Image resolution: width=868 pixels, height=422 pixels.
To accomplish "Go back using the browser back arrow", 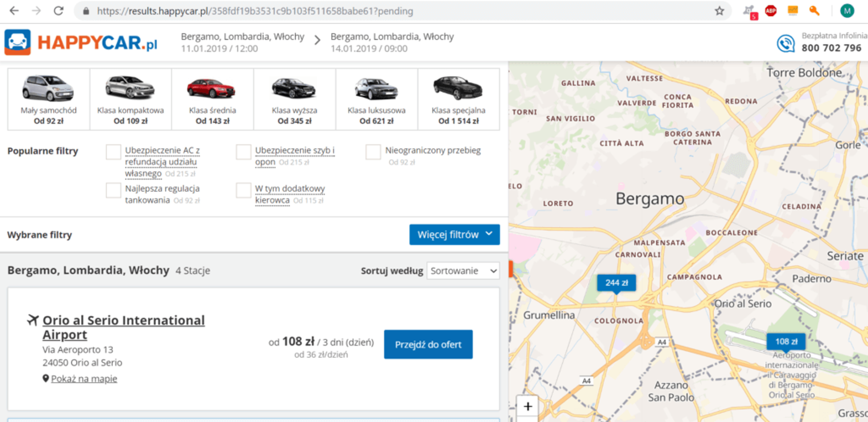I will (14, 11).
